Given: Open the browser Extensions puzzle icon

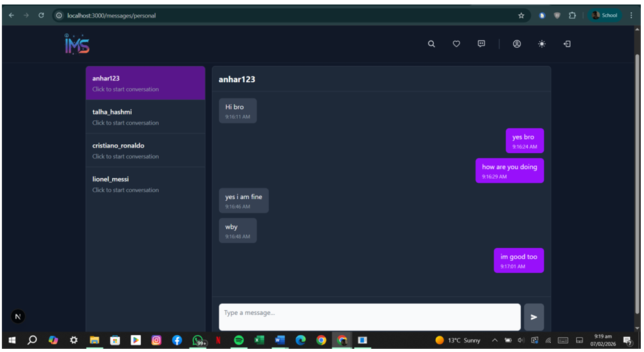Looking at the screenshot, I should (x=572, y=15).
